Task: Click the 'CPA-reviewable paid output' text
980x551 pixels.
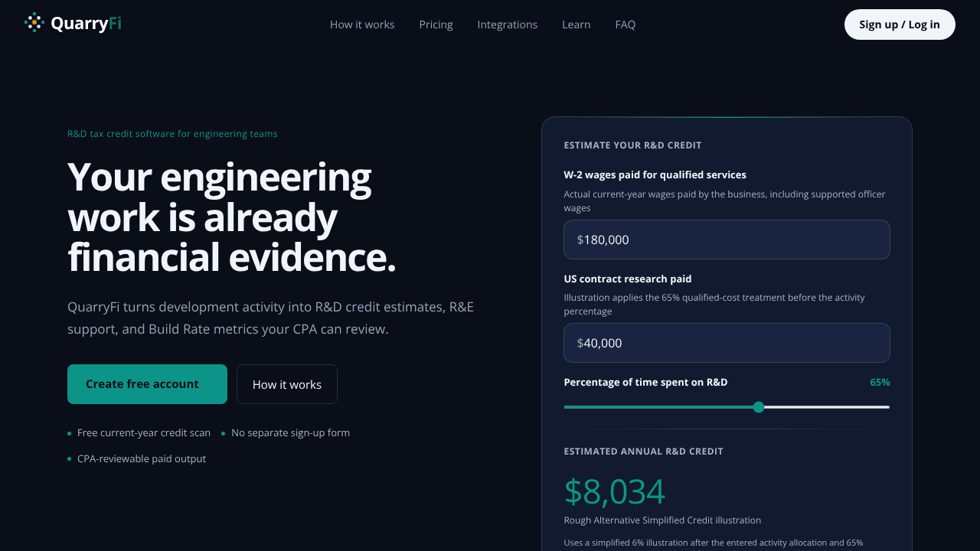Action: 142,459
